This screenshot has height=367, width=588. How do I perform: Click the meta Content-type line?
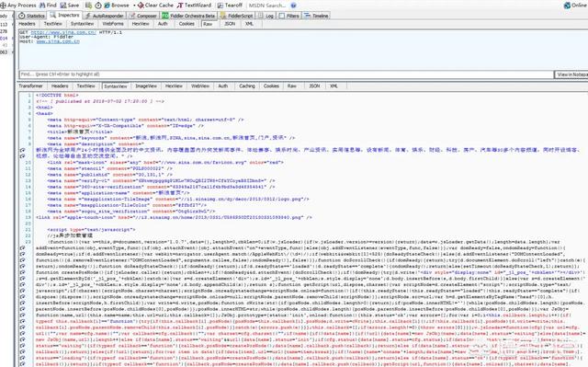145,120
